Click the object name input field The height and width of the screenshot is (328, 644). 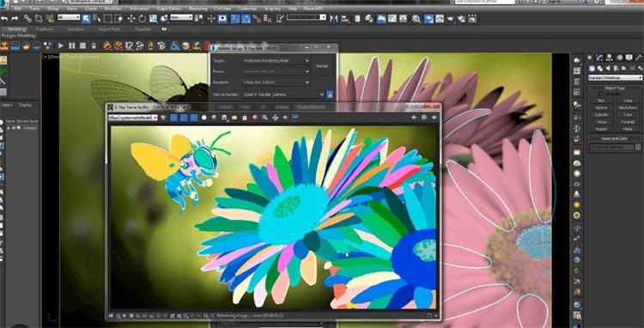click(x=611, y=147)
